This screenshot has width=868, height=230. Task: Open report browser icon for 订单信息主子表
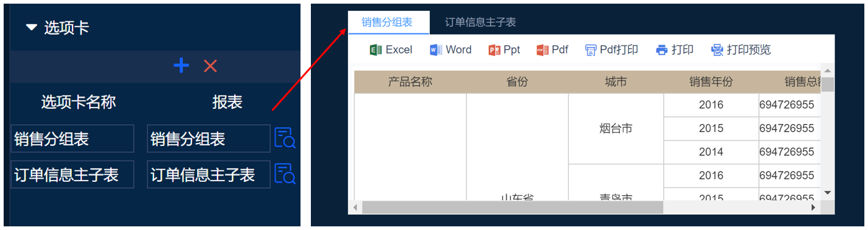[285, 174]
